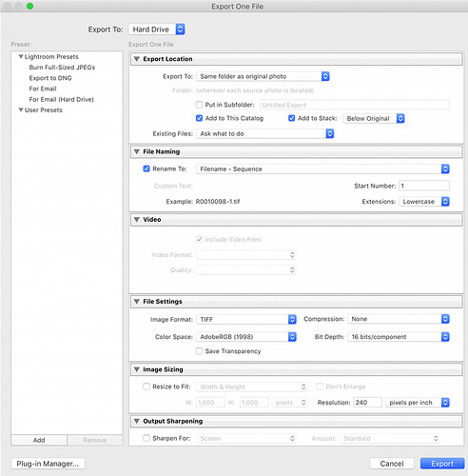Enable the Put in Subfolder checkbox

click(x=199, y=105)
